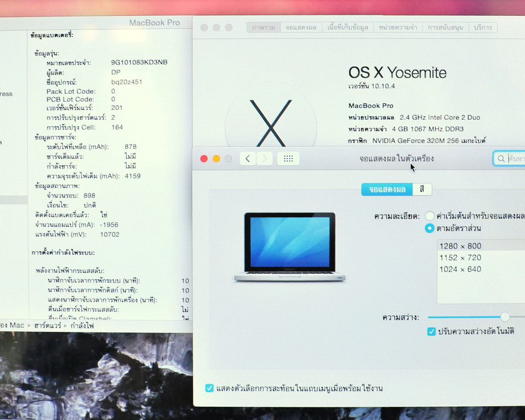The width and height of the screenshot is (525, 420).
Task: Click the MacBook display thumbnail
Action: pos(290,247)
